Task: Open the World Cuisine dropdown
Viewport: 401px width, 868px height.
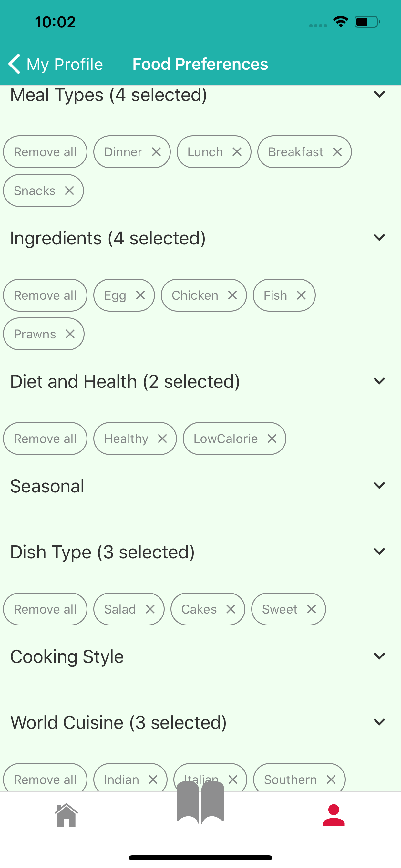Action: click(x=379, y=722)
